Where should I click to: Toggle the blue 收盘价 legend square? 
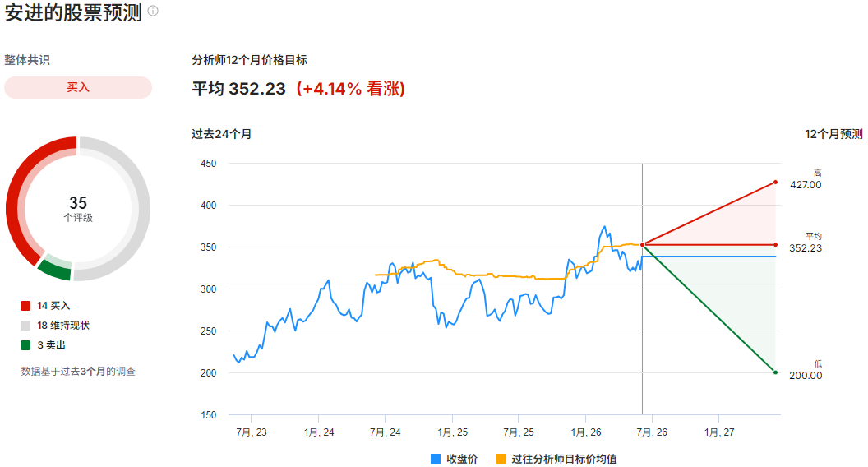436,459
